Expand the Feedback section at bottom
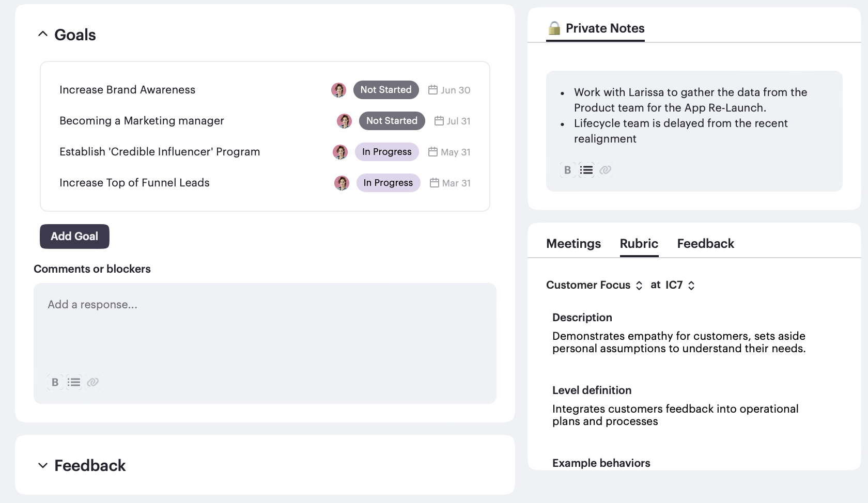Screen dimensions: 868x503 tap(43, 465)
